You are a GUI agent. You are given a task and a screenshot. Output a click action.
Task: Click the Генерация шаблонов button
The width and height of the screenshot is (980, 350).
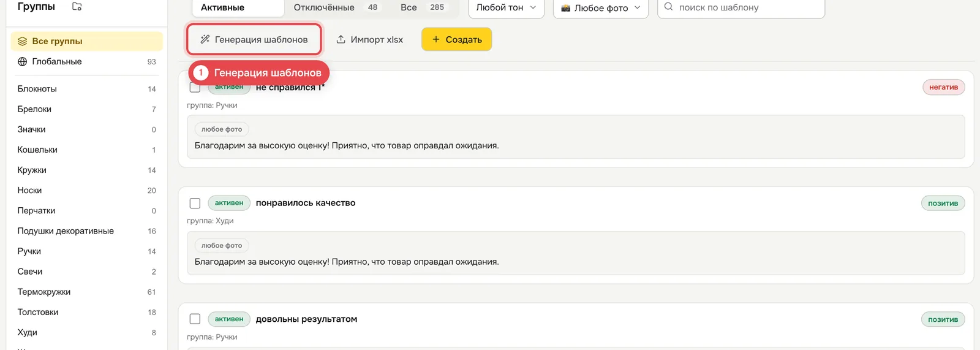(254, 39)
